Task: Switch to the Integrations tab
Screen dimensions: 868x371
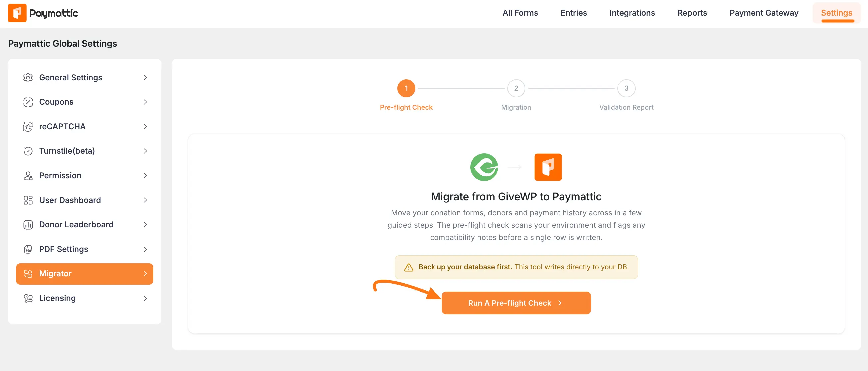Action: 632,13
